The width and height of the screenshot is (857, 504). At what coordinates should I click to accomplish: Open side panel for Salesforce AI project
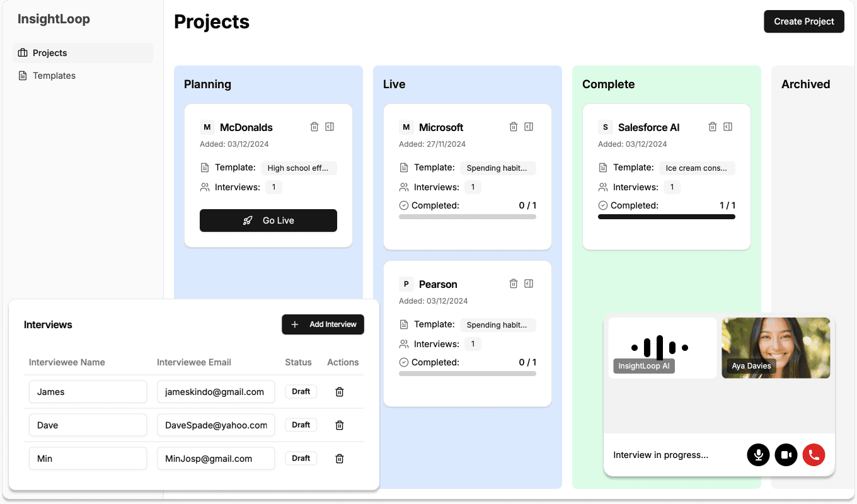[x=728, y=127]
